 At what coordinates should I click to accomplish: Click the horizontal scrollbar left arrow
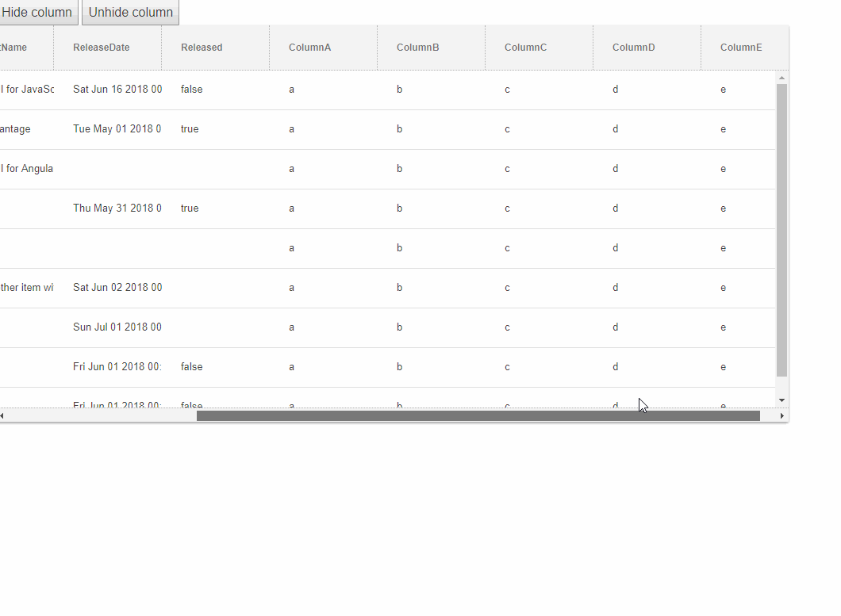click(x=3, y=415)
